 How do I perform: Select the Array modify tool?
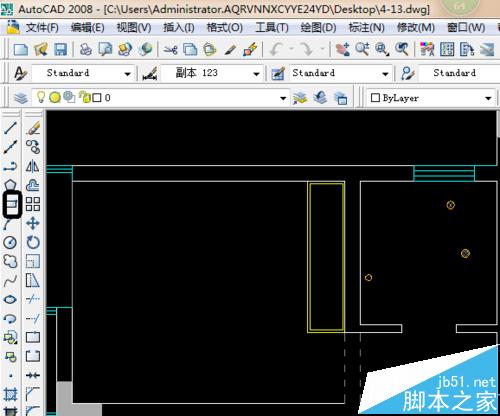[x=33, y=204]
